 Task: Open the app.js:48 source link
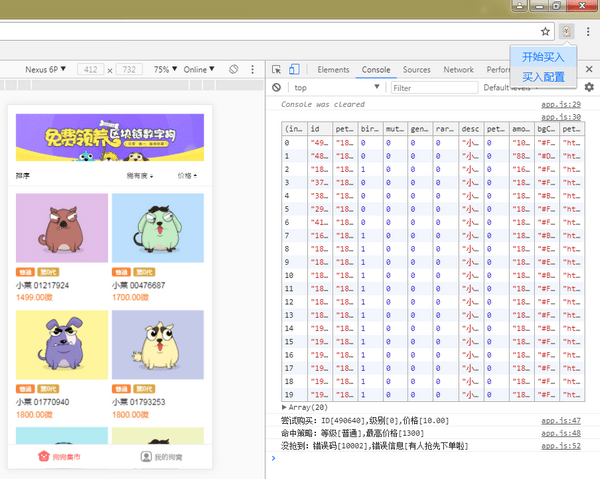pos(561,433)
